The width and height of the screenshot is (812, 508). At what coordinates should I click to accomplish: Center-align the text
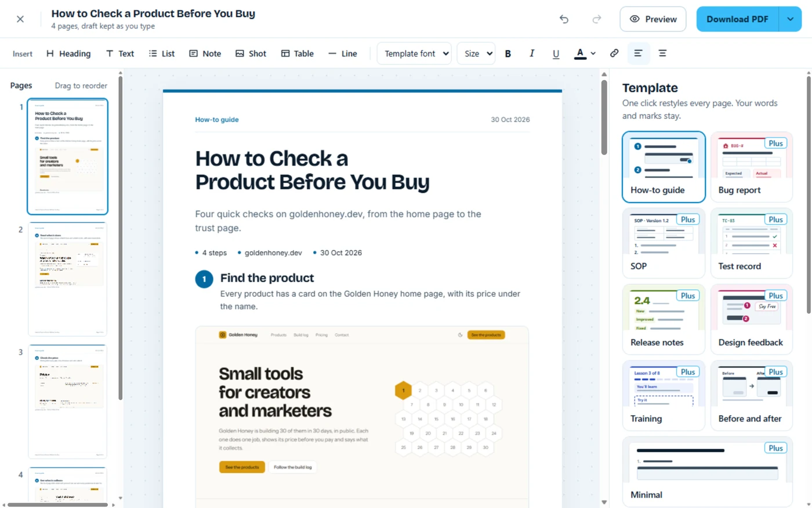click(x=662, y=53)
